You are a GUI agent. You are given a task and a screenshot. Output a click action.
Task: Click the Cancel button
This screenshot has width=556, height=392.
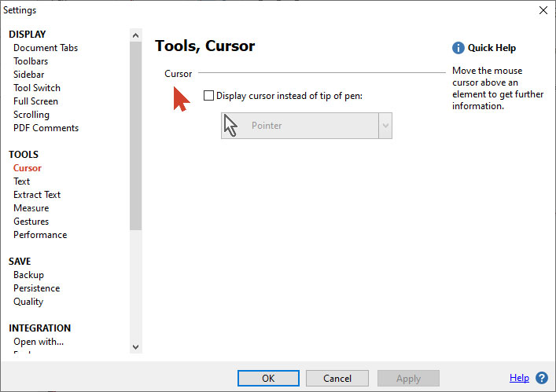point(337,378)
